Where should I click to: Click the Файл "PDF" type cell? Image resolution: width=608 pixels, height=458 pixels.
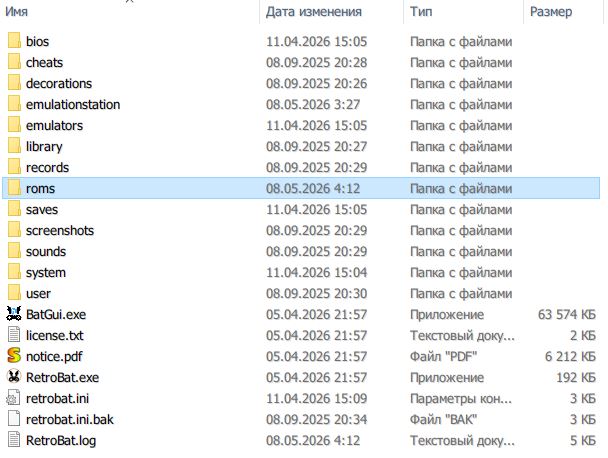[x=443, y=356]
